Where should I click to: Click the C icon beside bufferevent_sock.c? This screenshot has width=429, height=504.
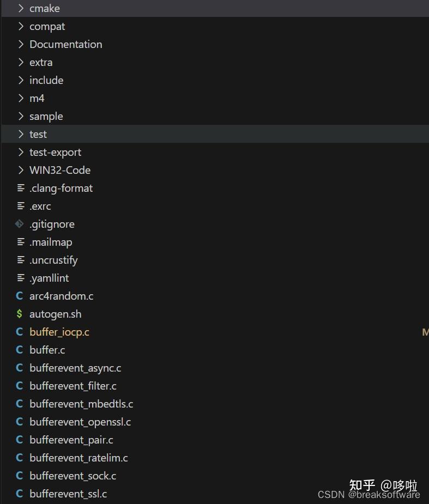[x=19, y=476]
